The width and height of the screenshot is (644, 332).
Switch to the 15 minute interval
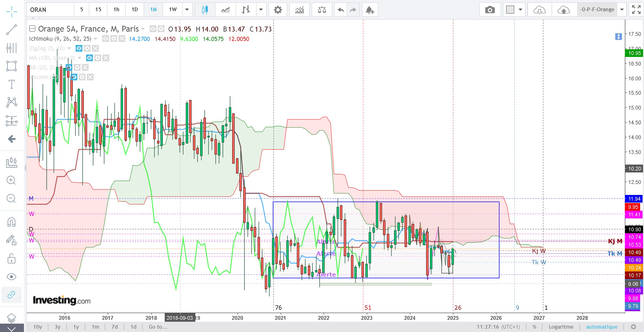(x=98, y=10)
